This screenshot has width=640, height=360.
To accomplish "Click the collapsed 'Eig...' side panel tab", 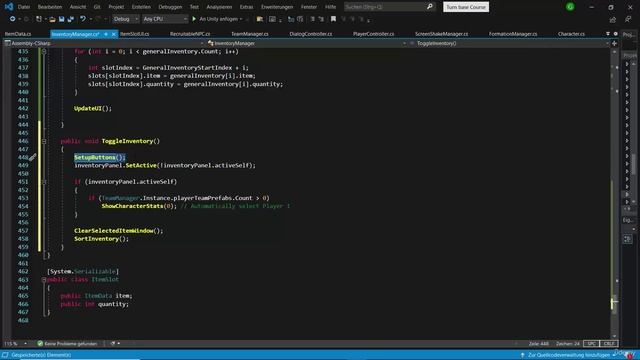I will (628, 220).
